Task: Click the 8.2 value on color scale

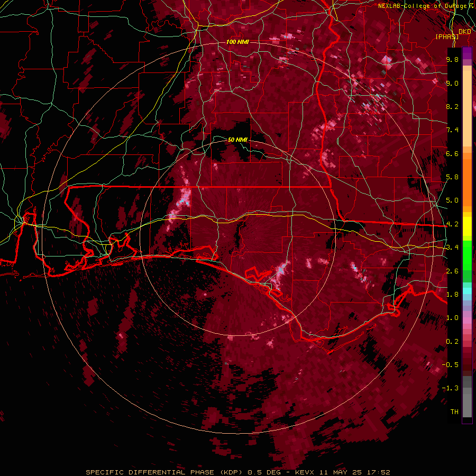Action: pyautogui.click(x=452, y=106)
